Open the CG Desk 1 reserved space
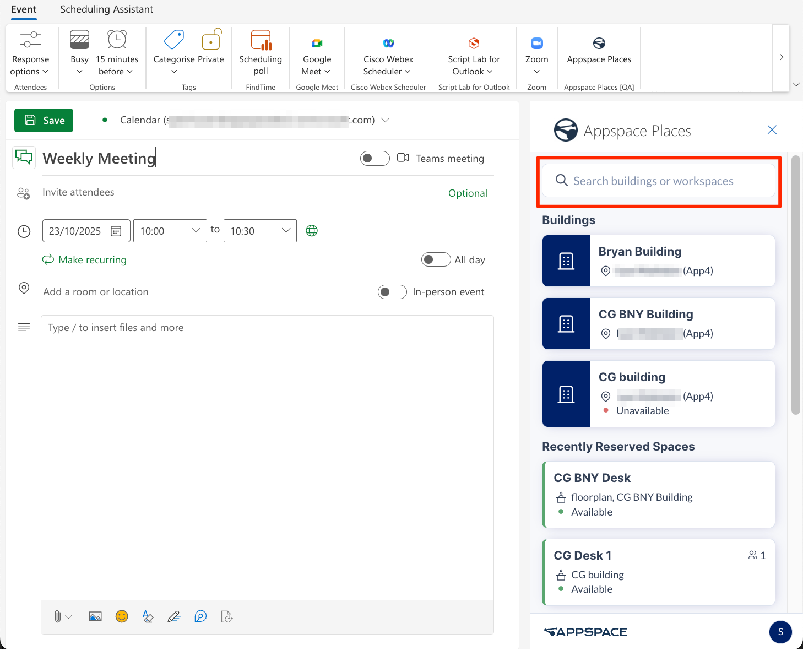Screen dimensions: 803x672 pos(659,572)
